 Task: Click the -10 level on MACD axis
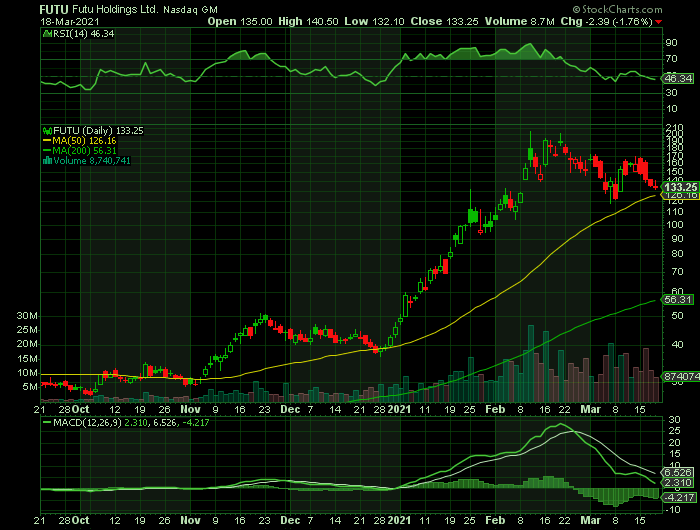(x=673, y=509)
